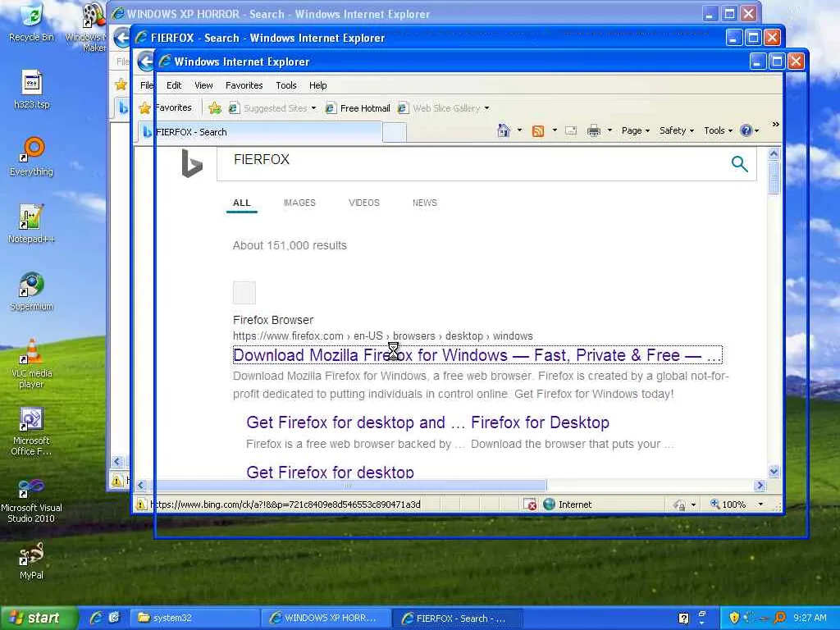Switch to Bing NEWS tab
This screenshot has width=840, height=630.
pyautogui.click(x=424, y=203)
